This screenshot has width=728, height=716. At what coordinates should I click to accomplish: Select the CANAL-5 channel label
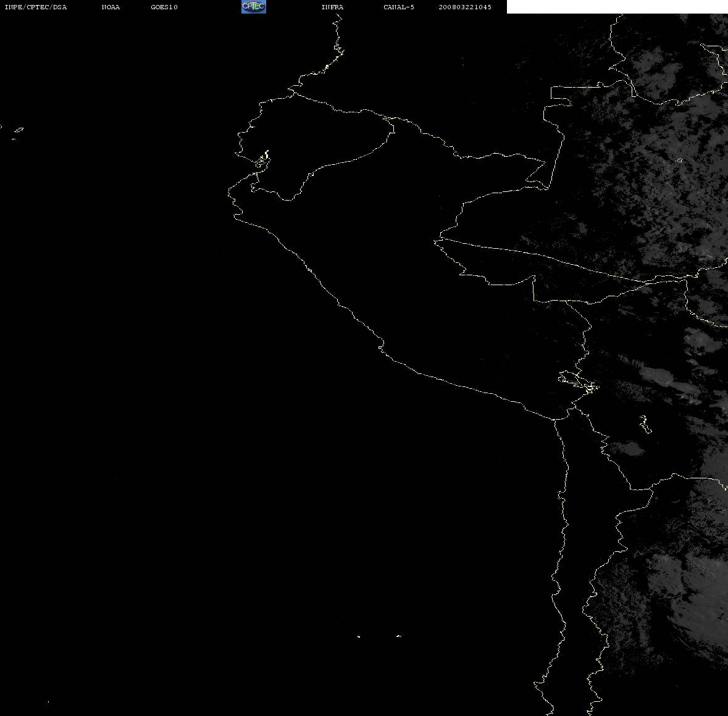click(398, 7)
